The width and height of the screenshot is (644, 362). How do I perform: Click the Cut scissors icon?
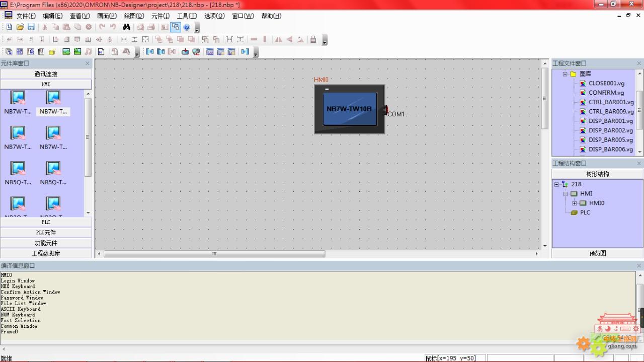tap(45, 27)
